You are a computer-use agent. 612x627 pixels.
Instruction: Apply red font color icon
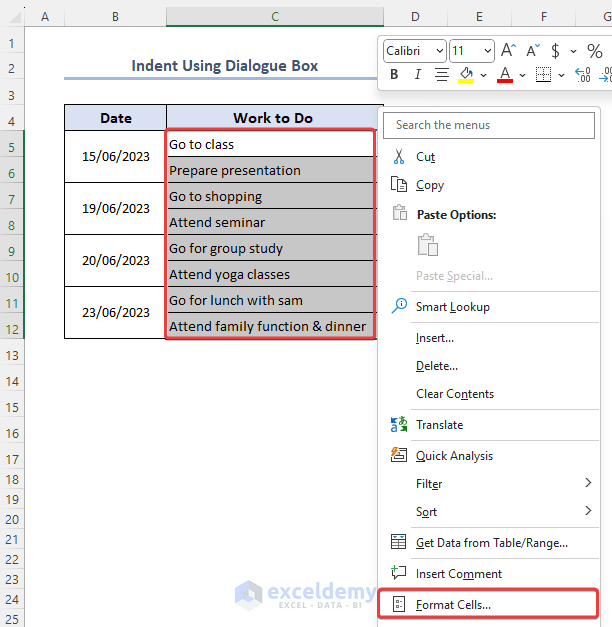505,74
